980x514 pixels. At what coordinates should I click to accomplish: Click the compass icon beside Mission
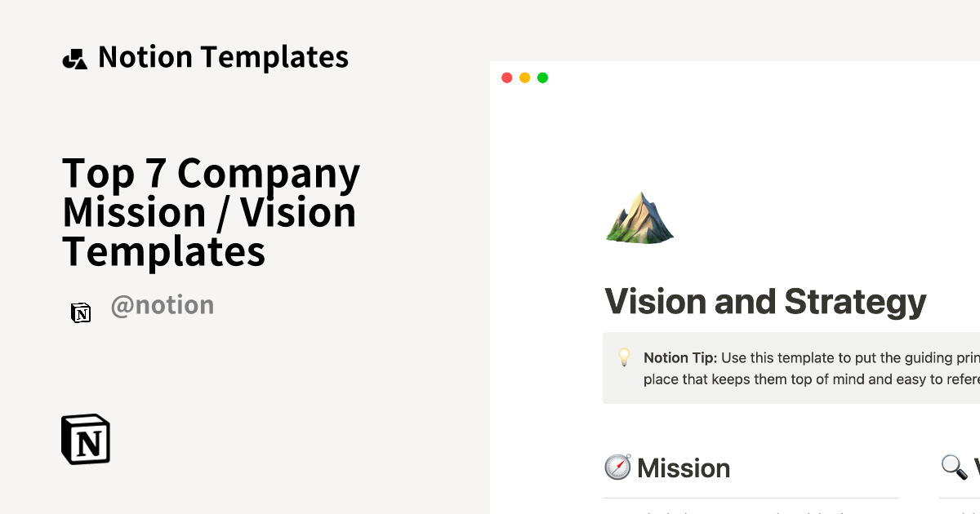[x=617, y=467]
